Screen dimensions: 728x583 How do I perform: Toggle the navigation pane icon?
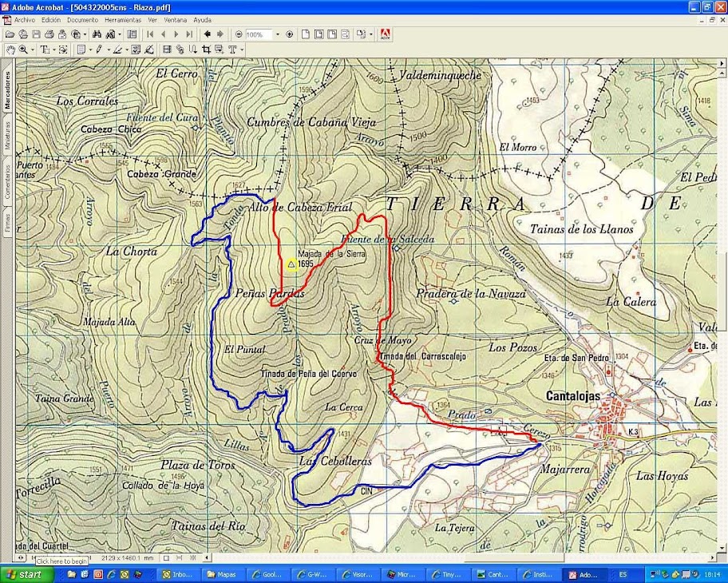pos(132,34)
